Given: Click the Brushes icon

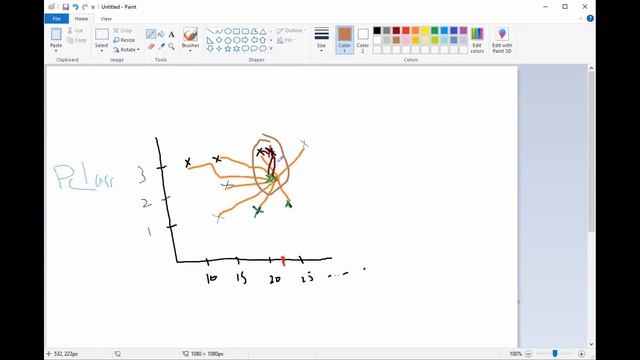Looking at the screenshot, I should point(190,34).
